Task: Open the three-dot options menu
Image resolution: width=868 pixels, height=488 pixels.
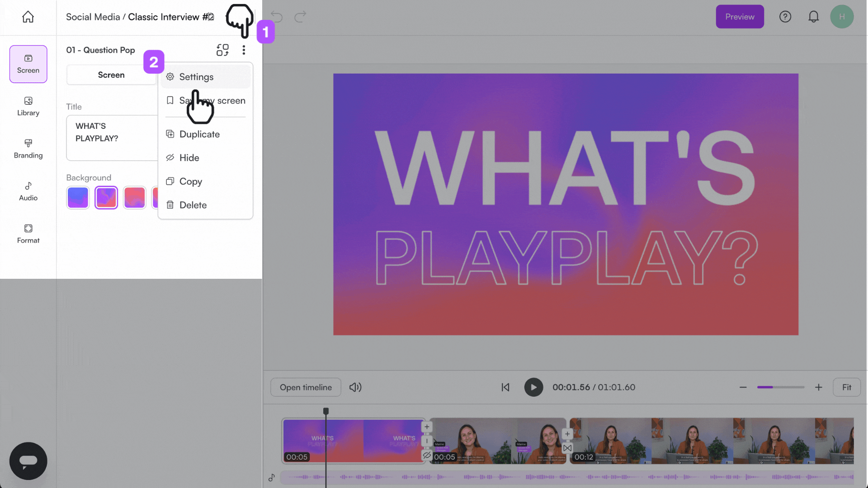Action: 244,50
